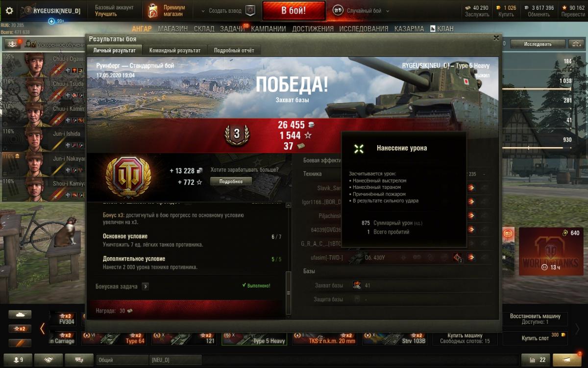The image size is (588, 368).
Task: Click the Премиум магазин bag icon
Action: tap(153, 10)
